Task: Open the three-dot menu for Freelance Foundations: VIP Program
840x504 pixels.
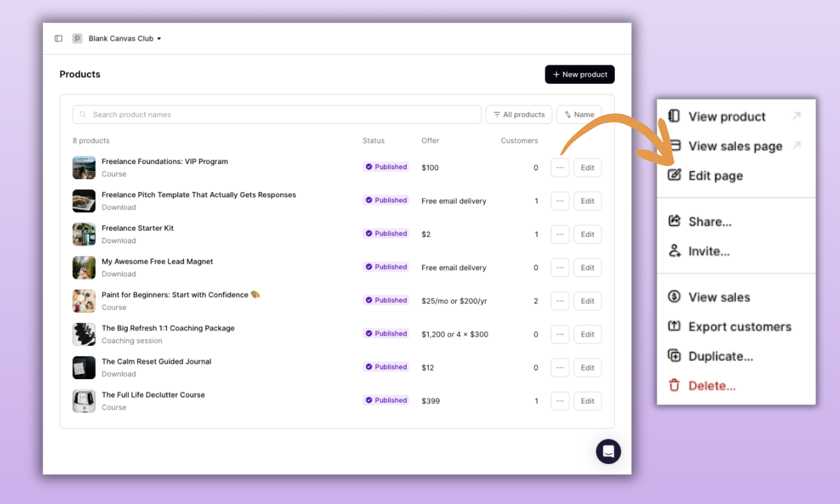Action: (x=559, y=167)
